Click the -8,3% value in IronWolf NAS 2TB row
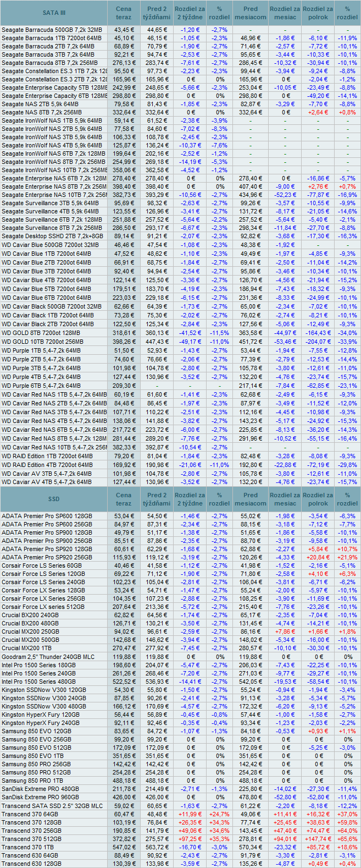The width and height of the screenshot is (361, 868). coord(219,129)
